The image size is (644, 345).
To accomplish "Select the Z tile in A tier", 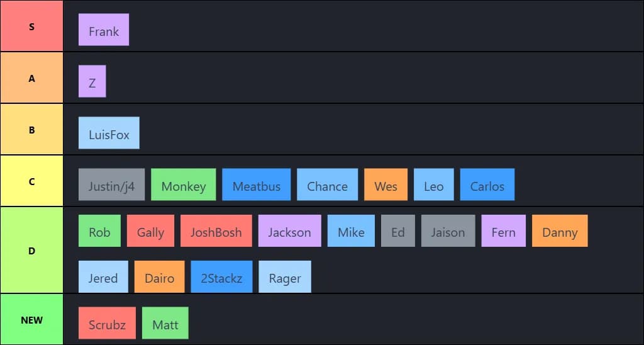I will (92, 82).
